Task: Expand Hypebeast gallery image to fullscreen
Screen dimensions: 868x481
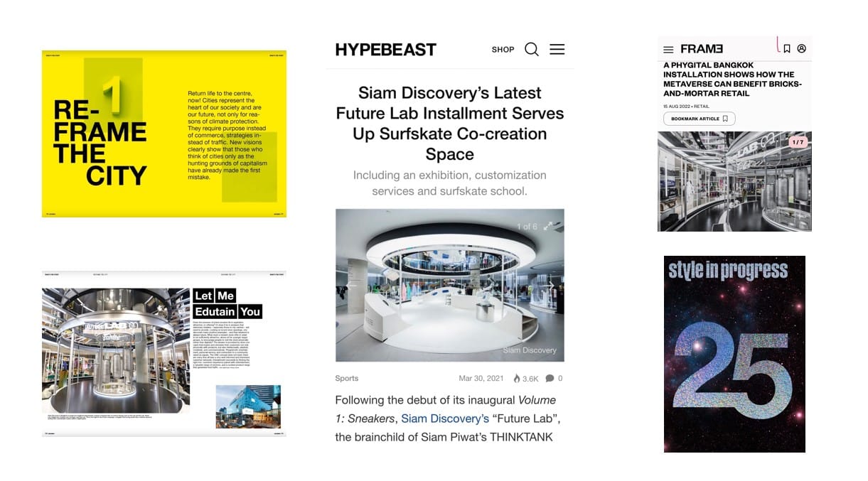Action: coord(548,226)
